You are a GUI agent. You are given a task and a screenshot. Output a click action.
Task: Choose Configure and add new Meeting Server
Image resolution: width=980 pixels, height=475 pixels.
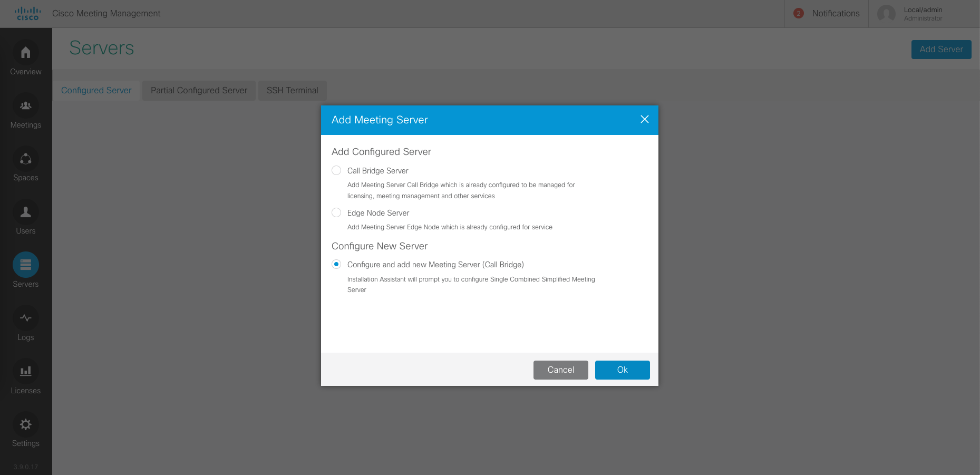coord(336,264)
